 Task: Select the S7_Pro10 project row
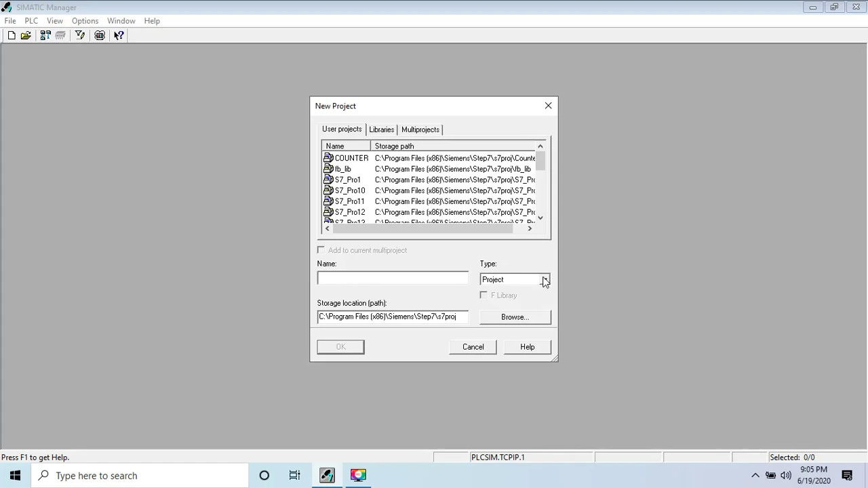429,190
